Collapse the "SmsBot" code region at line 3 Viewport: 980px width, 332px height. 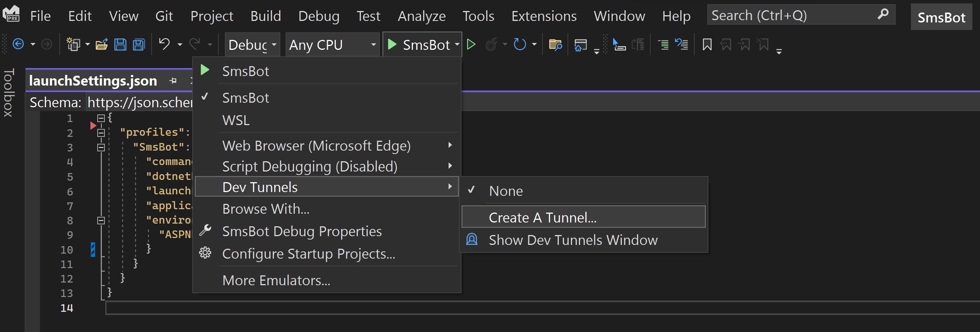click(x=101, y=147)
